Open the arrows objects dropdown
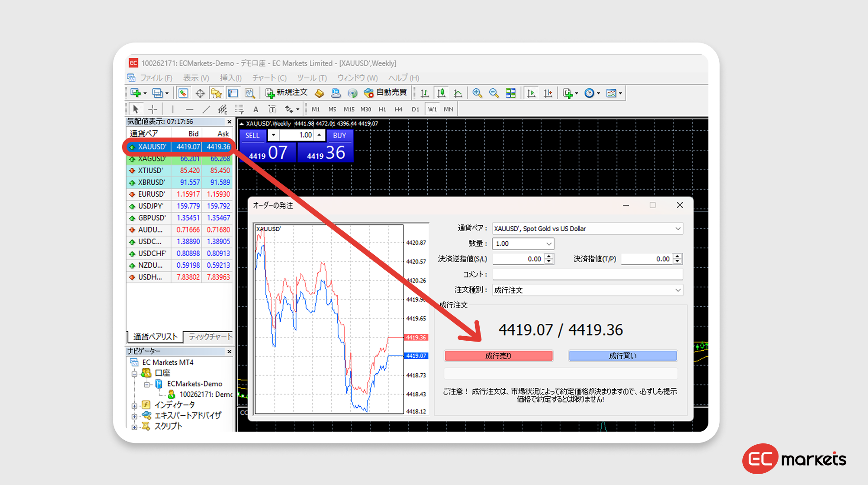The height and width of the screenshot is (485, 868). point(292,109)
